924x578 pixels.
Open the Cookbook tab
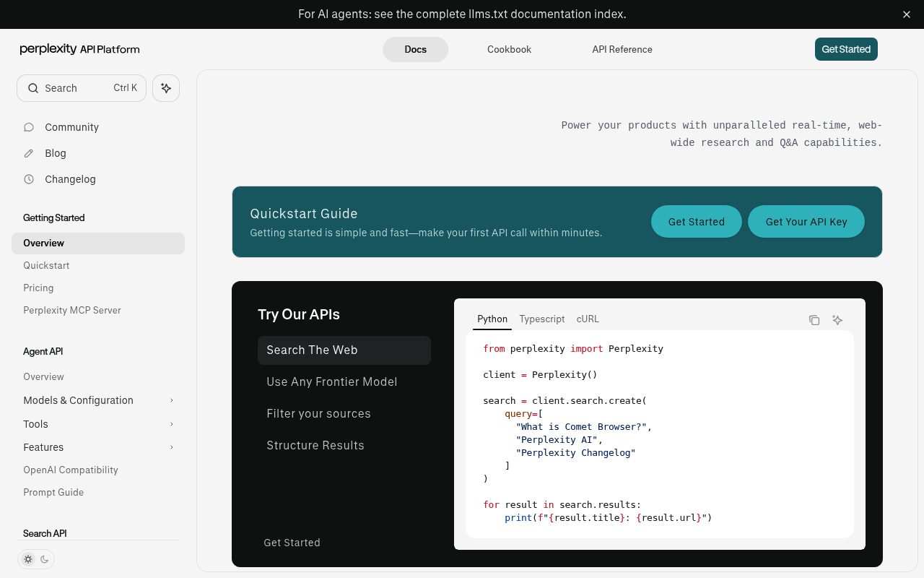point(509,49)
